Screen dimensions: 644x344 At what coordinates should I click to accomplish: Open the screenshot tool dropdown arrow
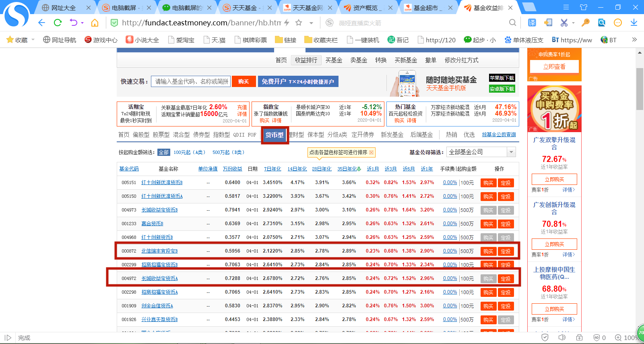[573, 23]
